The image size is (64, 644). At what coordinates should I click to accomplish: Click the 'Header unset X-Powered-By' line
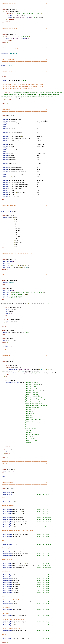coord(12,340)
